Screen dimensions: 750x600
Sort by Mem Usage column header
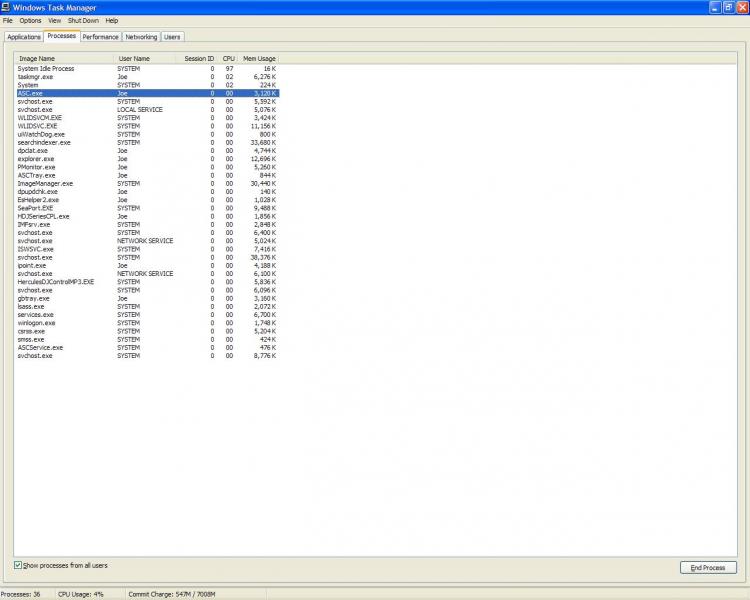coord(259,58)
